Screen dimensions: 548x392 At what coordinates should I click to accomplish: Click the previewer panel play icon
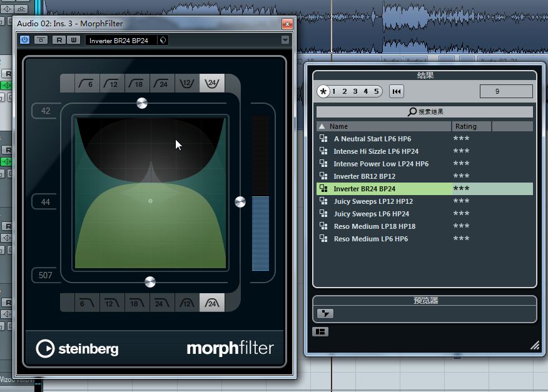pos(325,313)
